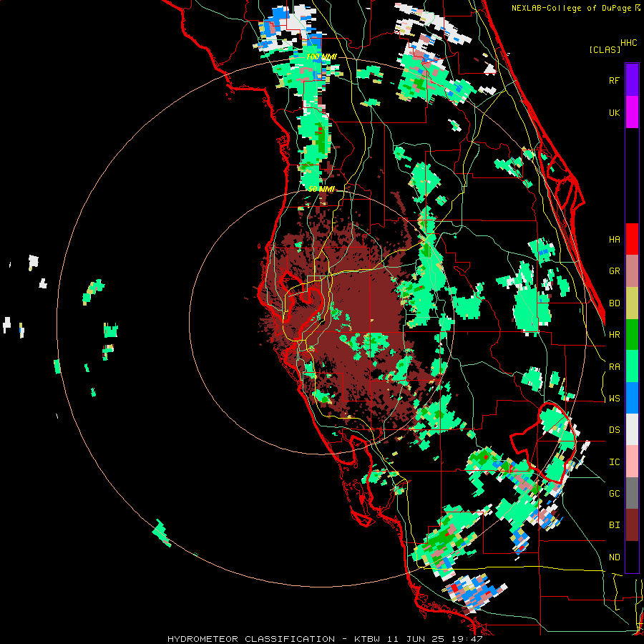This screenshot has height=644, width=644.
Task: Click the BI brown legend color block
Action: [x=632, y=525]
